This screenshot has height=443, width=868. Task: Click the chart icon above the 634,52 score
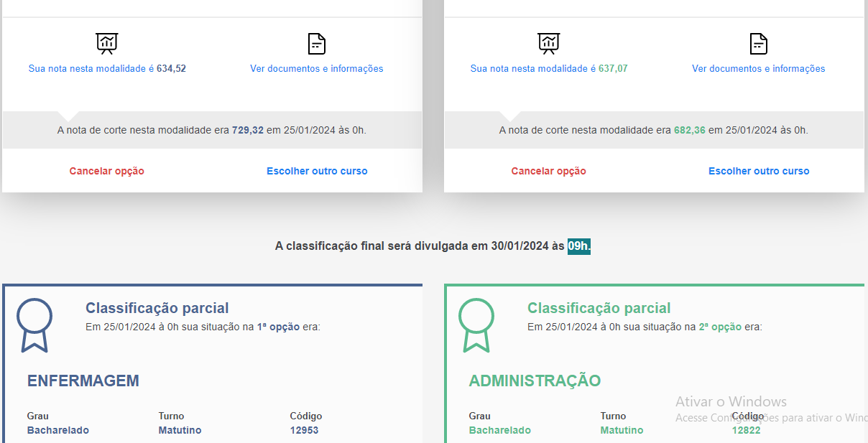tap(107, 43)
